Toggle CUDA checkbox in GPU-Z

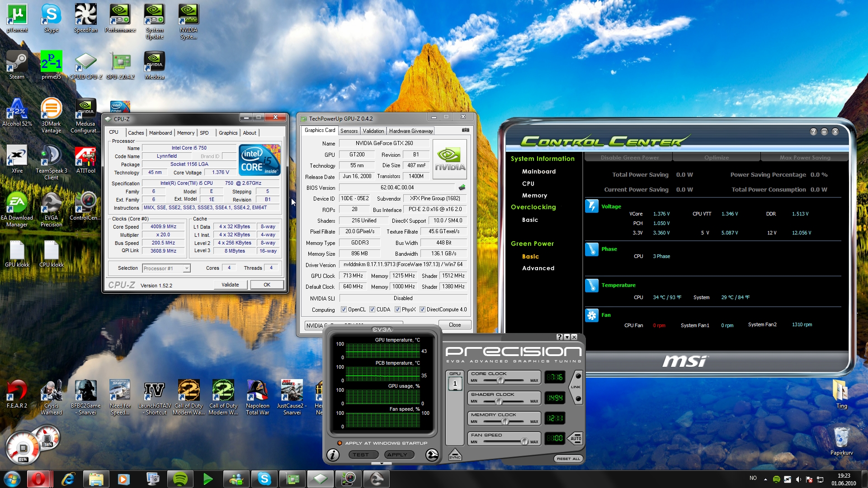[372, 310]
